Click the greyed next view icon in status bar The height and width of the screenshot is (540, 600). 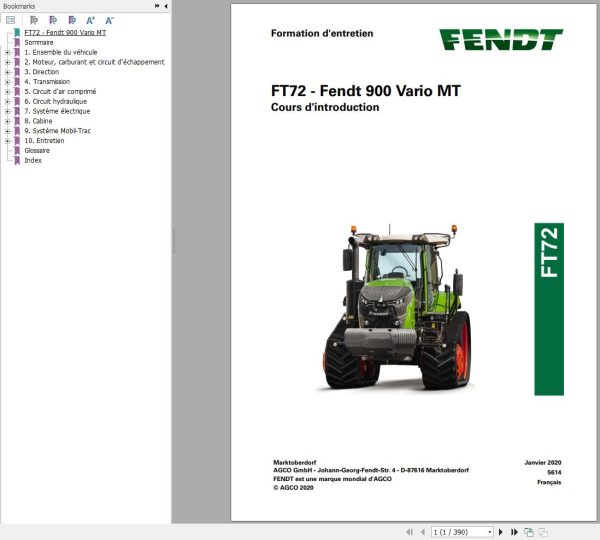click(543, 532)
